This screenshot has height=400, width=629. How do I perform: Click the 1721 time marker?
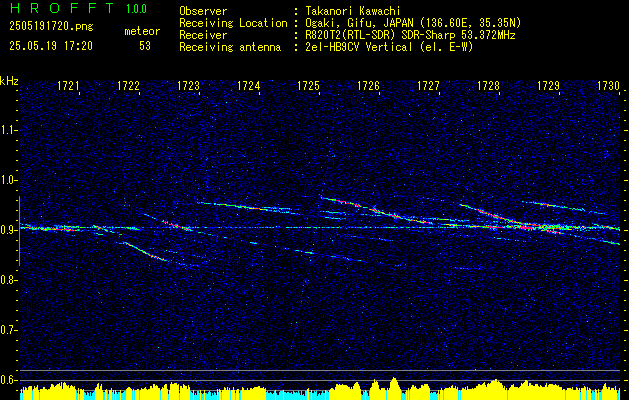point(68,86)
